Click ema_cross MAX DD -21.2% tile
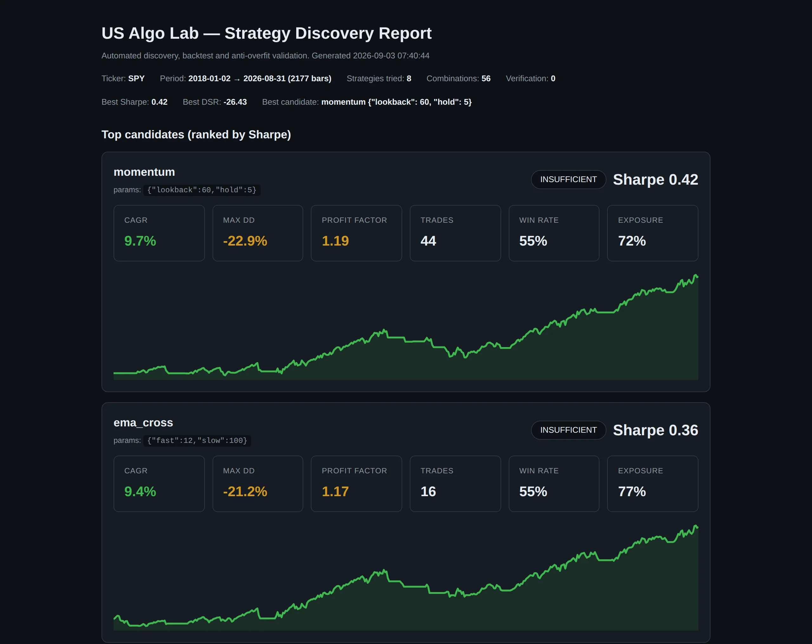The image size is (812, 644). [x=258, y=484]
